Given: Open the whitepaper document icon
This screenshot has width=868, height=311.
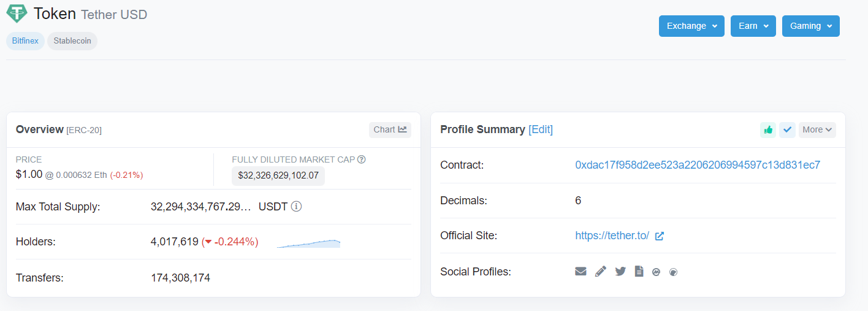Looking at the screenshot, I should [639, 271].
